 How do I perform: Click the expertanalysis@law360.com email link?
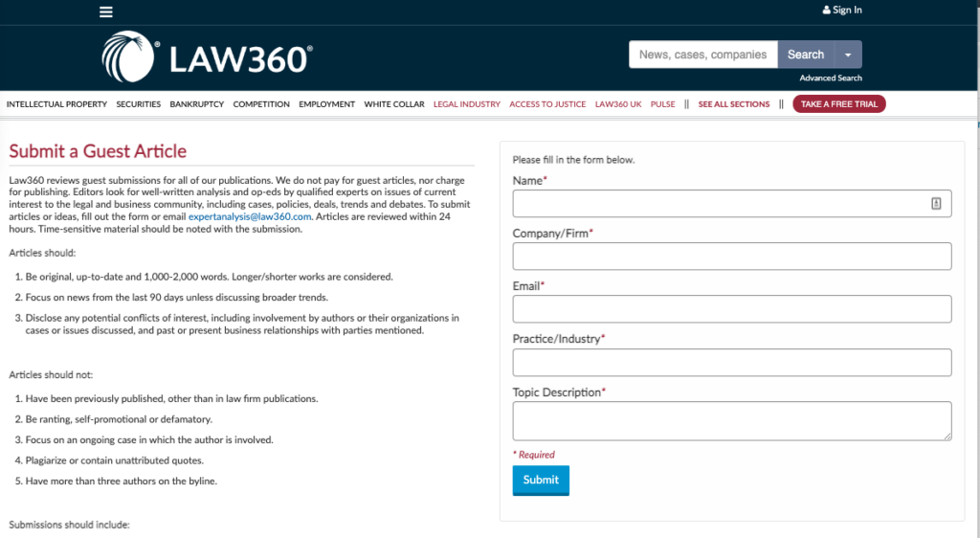click(250, 216)
